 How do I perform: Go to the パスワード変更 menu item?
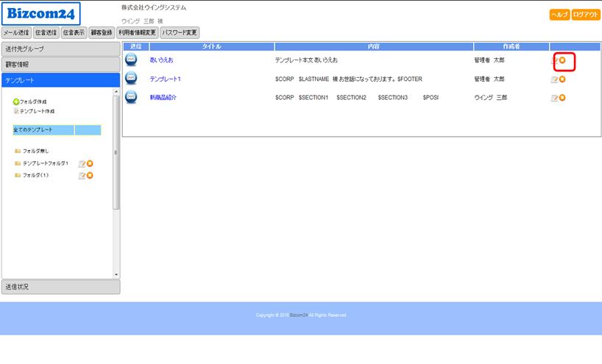pos(180,32)
